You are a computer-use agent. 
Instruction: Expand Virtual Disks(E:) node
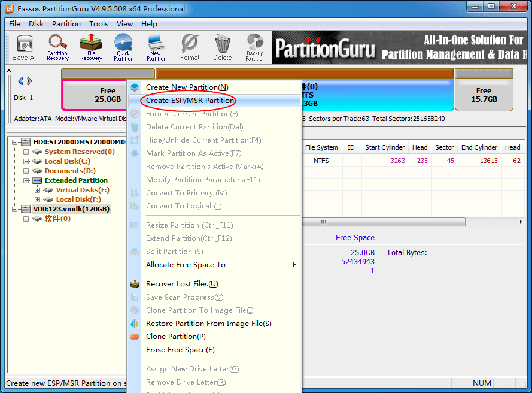click(x=37, y=190)
